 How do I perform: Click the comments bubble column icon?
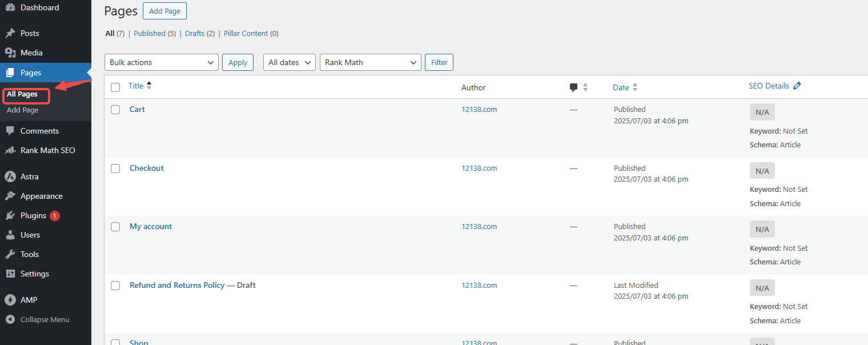pos(574,87)
